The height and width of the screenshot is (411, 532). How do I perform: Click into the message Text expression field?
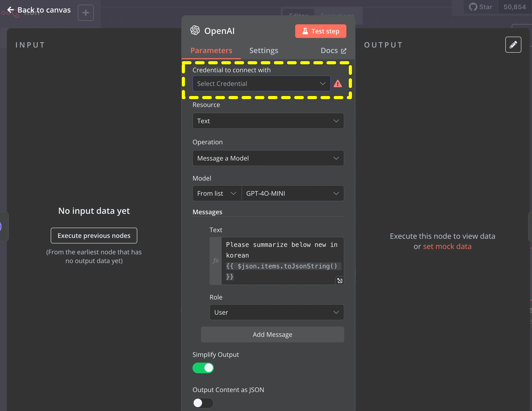tap(283, 261)
